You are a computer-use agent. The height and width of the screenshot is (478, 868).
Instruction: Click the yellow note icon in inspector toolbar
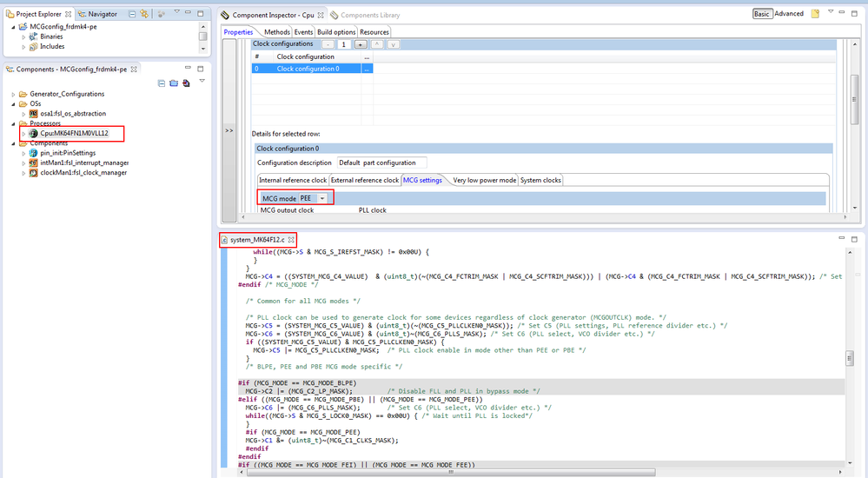(815, 14)
